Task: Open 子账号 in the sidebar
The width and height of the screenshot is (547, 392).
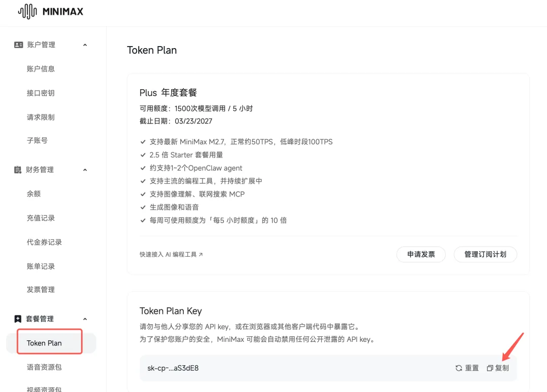Action: (x=37, y=141)
